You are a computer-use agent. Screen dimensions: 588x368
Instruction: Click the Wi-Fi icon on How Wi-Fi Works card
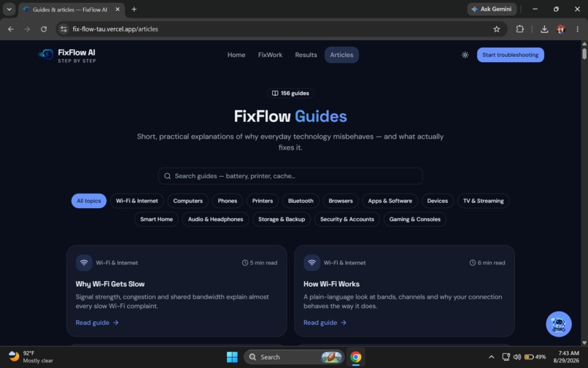pos(312,263)
